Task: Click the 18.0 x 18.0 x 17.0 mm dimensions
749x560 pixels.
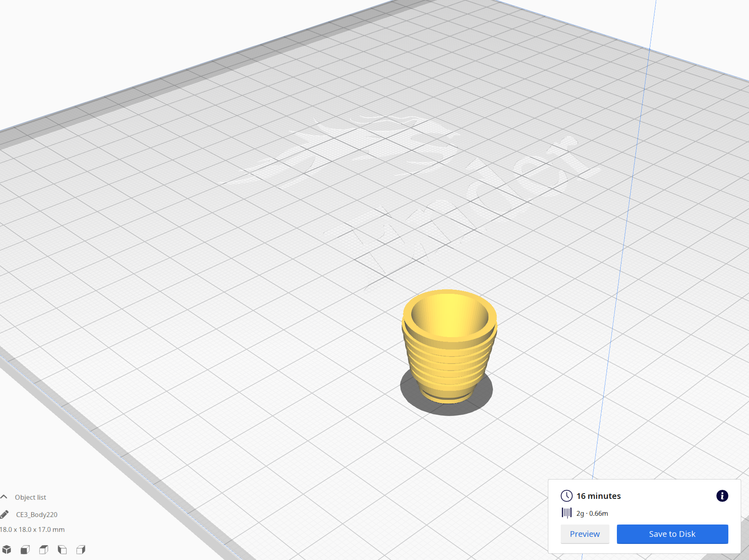Action: click(x=32, y=529)
